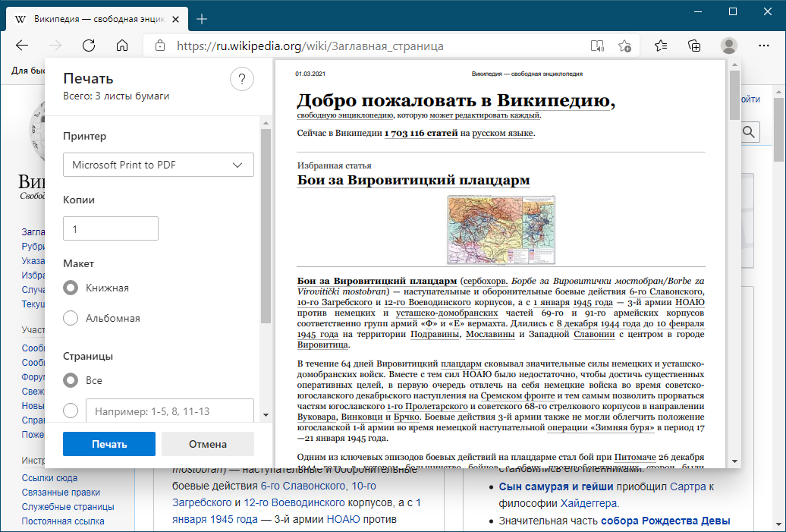This screenshot has height=532, width=786.
Task: Reload the page with the refresh icon
Action: point(89,46)
